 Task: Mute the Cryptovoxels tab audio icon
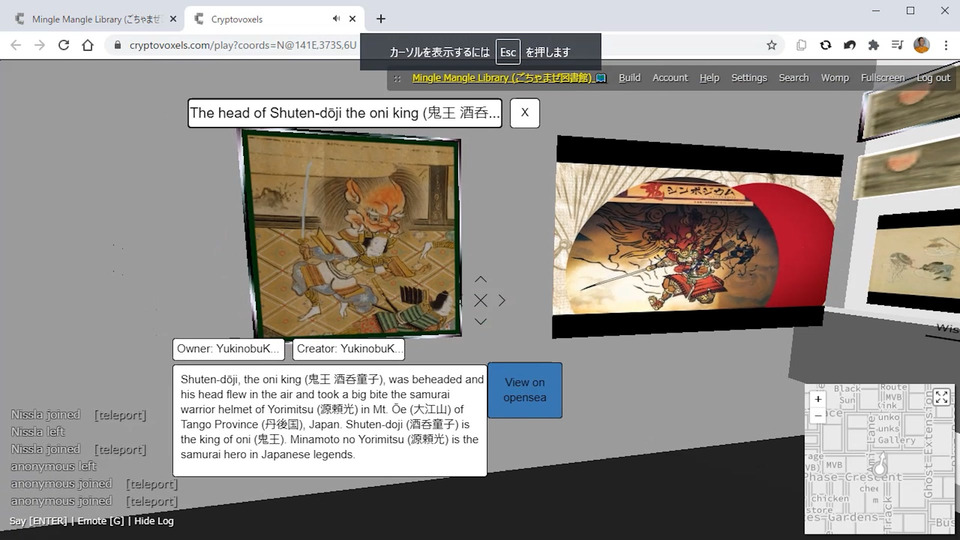(336, 19)
